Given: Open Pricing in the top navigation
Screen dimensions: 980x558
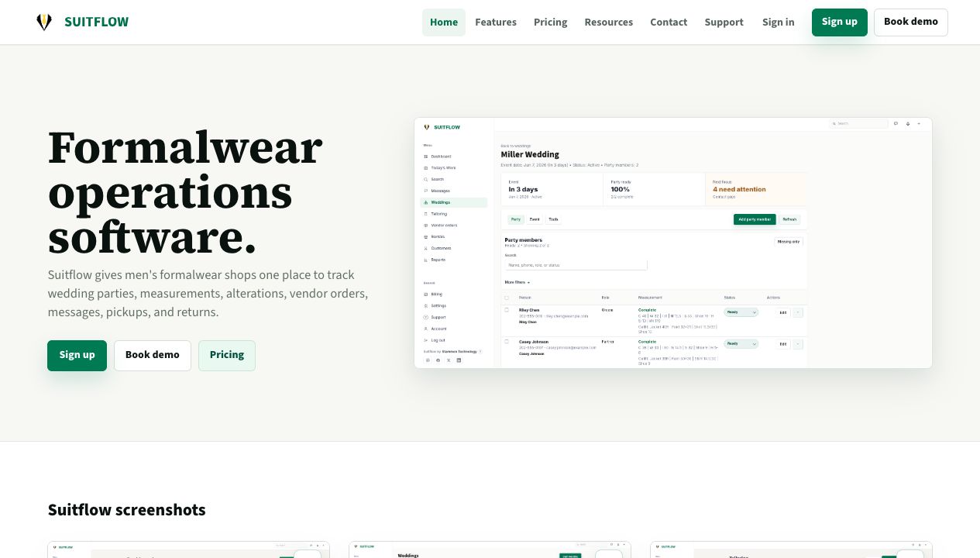Looking at the screenshot, I should tap(551, 22).
